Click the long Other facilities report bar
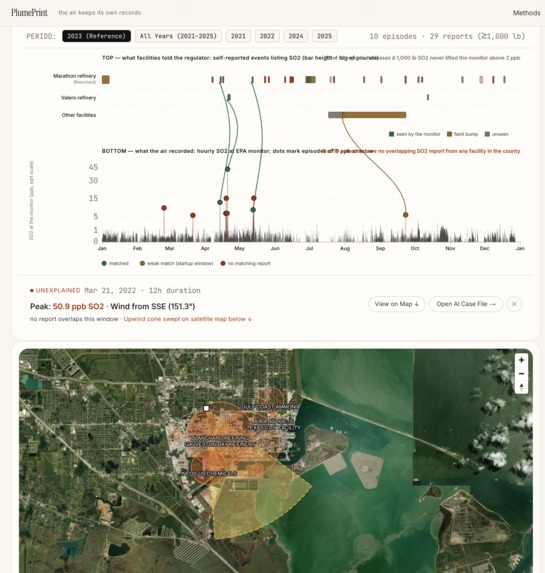The width and height of the screenshot is (545, 573). click(x=374, y=115)
